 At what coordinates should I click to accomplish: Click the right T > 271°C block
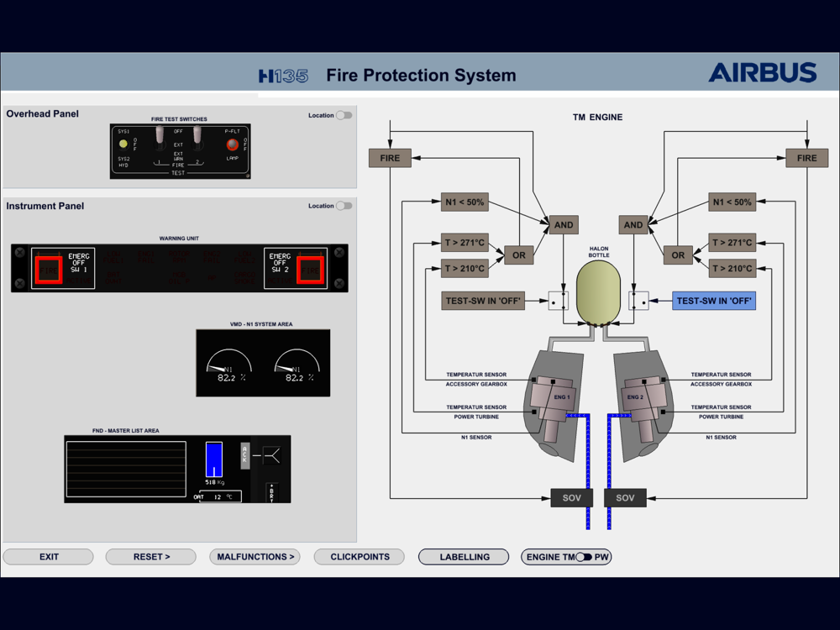(x=732, y=243)
